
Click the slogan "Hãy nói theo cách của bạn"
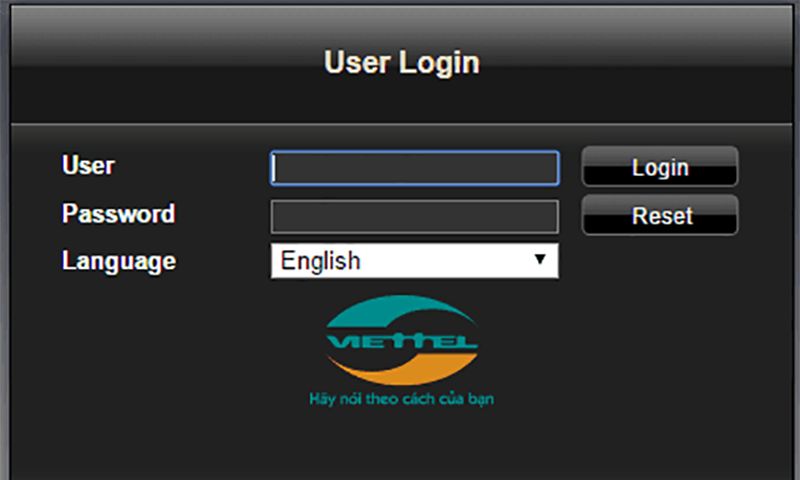(x=402, y=398)
